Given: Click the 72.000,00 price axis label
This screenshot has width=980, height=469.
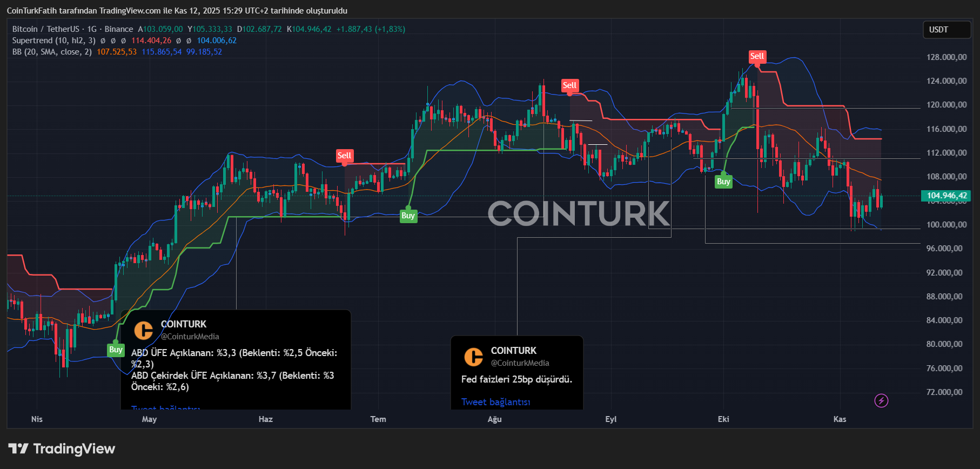Looking at the screenshot, I should coord(944,392).
